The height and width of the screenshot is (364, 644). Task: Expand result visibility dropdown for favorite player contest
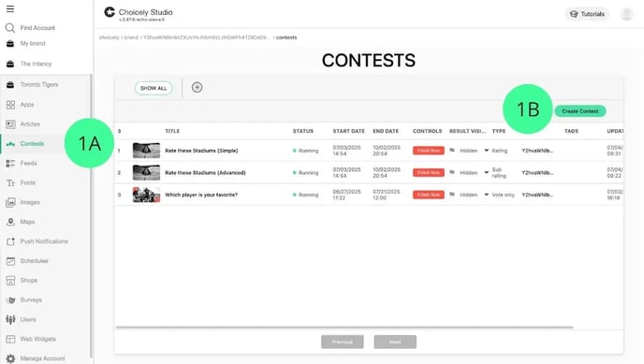pos(487,195)
